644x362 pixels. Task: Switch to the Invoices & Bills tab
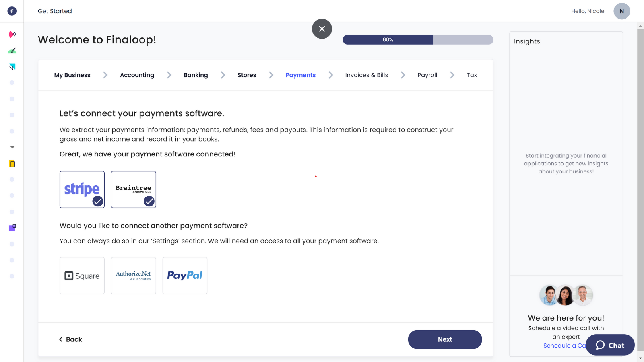pyautogui.click(x=366, y=75)
